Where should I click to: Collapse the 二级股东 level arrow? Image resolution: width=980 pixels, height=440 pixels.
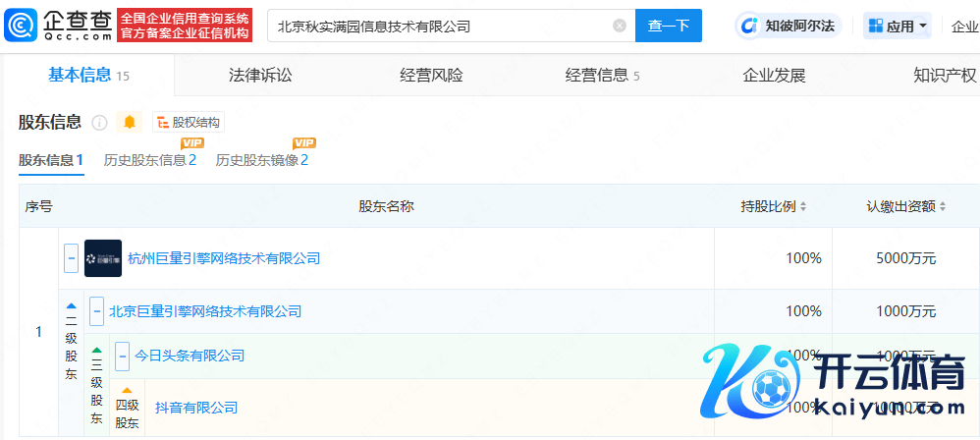point(71,306)
